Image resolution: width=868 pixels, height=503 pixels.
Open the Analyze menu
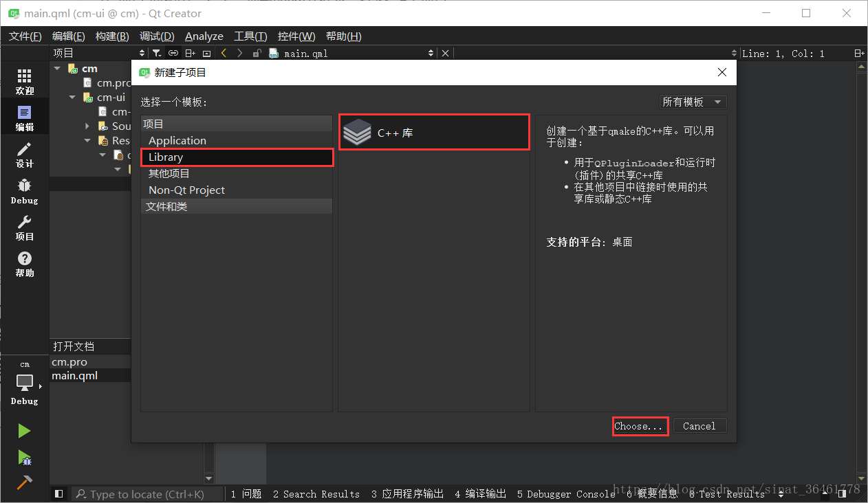[204, 36]
